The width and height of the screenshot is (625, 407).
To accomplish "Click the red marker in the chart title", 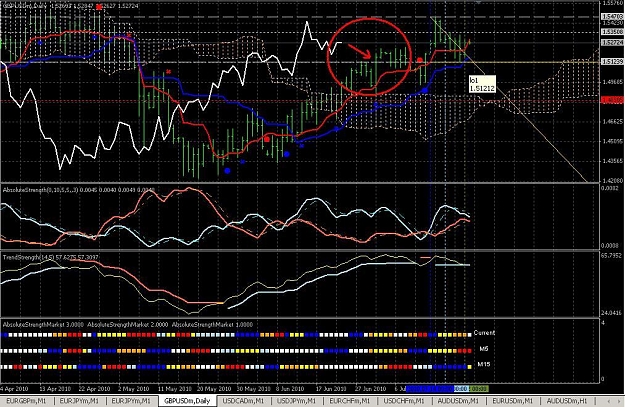I will 99,7.
